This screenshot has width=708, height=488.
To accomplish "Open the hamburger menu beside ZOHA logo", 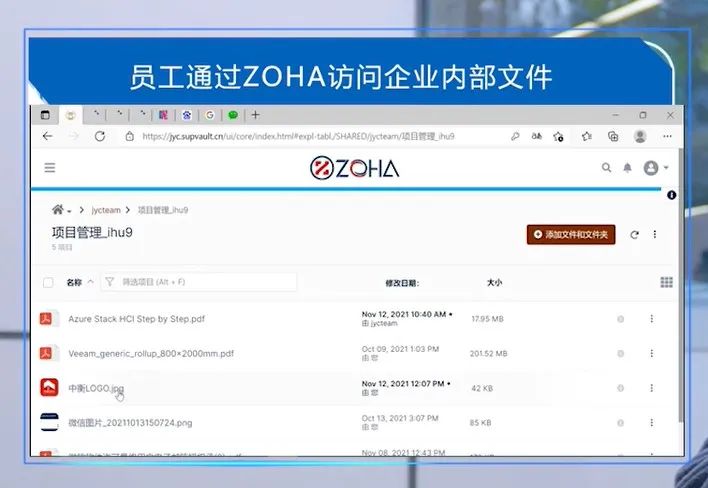I will (x=49, y=168).
